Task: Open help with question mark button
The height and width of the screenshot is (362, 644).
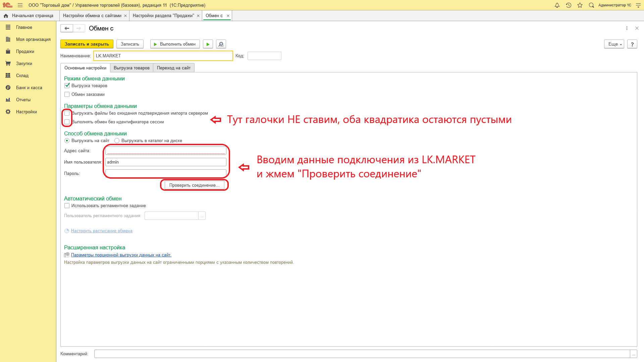Action: click(632, 44)
